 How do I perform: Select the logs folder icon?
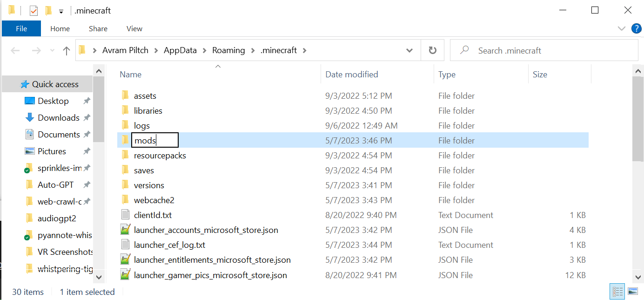(125, 125)
